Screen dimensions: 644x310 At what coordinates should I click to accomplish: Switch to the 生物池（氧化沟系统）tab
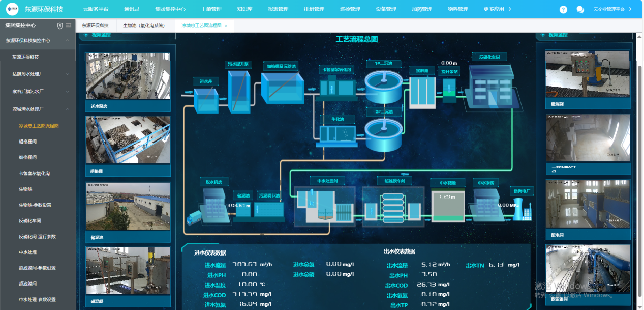[144, 25]
